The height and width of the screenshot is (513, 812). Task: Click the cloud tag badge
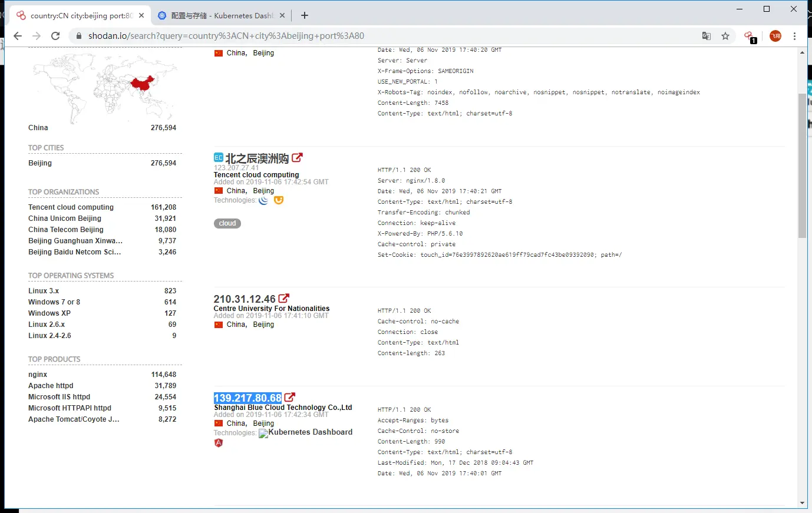coord(227,223)
